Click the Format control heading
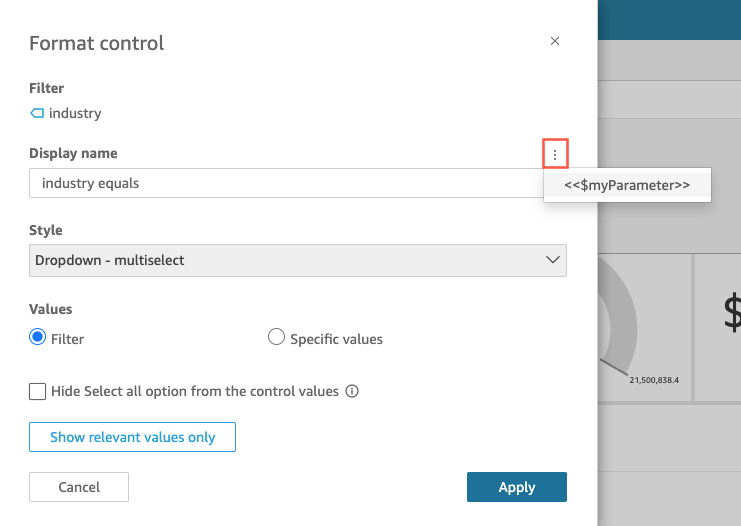The width and height of the screenshot is (741, 526). coord(97,43)
